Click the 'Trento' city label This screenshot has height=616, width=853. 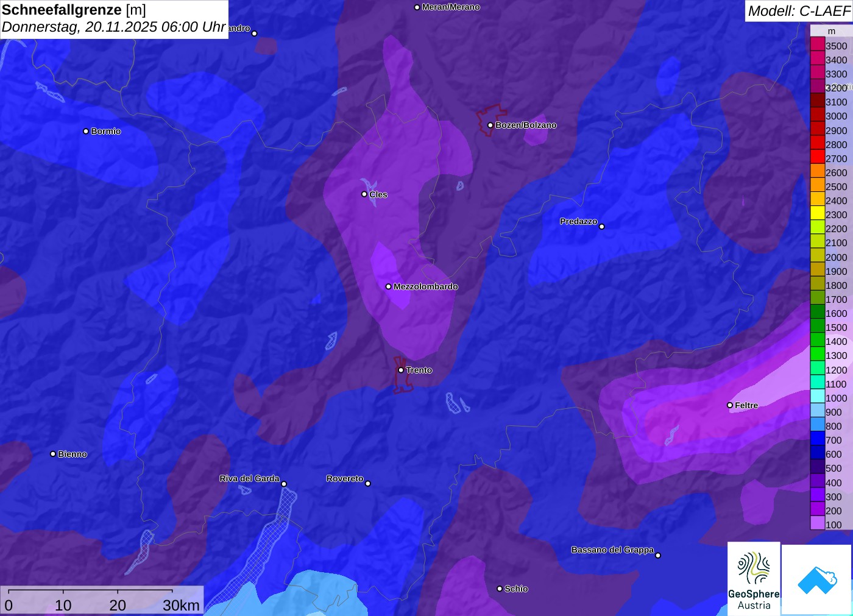[x=419, y=370]
